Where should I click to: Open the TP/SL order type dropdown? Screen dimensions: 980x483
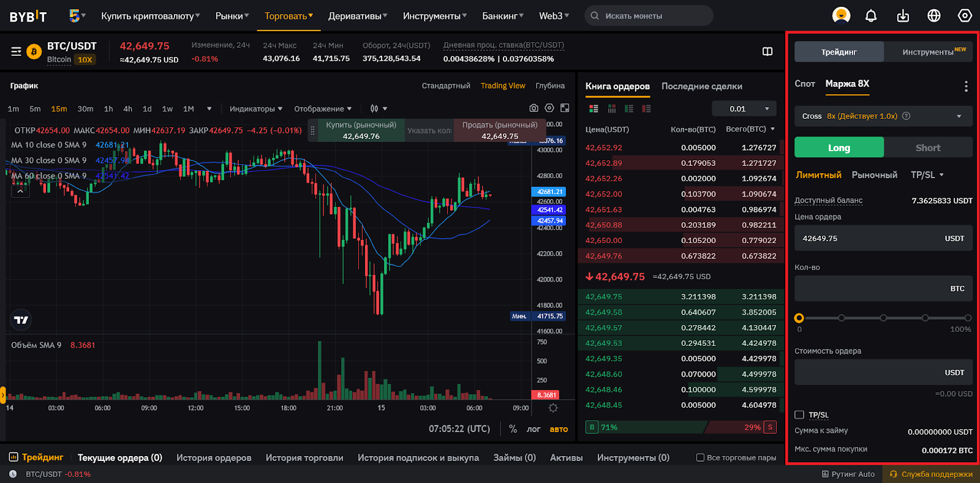pos(927,175)
